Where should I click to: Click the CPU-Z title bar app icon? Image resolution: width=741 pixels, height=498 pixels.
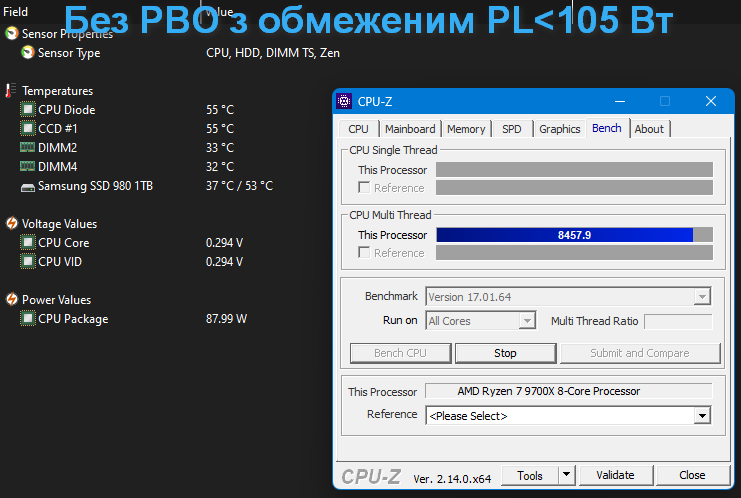pos(344,101)
